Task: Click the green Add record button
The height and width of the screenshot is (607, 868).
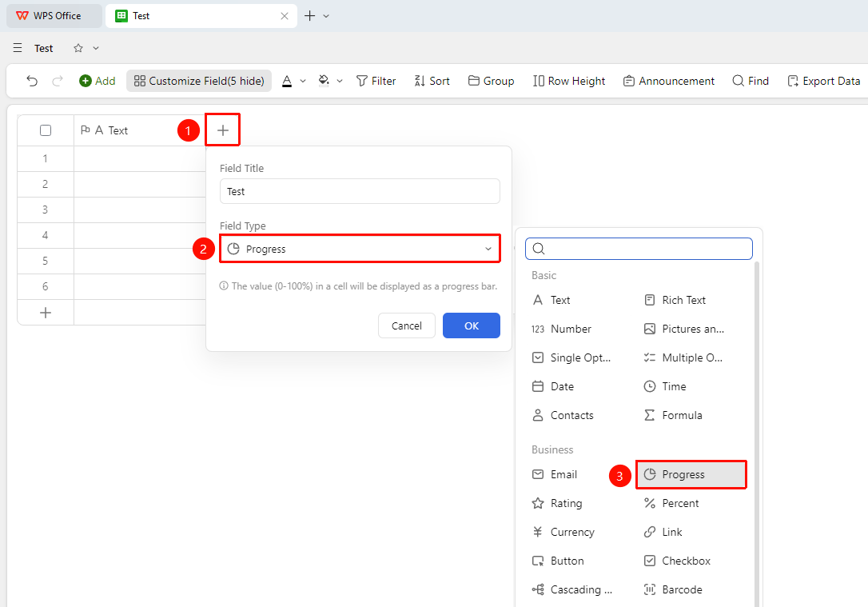Action: (98, 81)
